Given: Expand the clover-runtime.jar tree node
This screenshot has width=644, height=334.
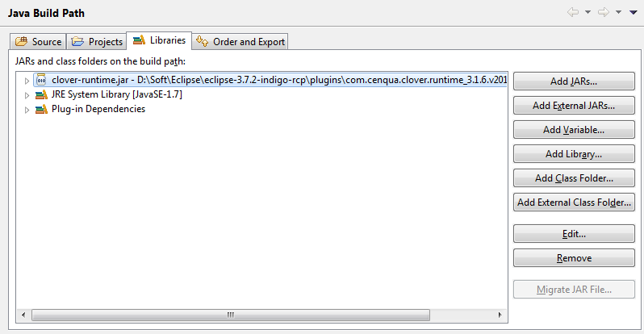Looking at the screenshot, I should [27, 81].
